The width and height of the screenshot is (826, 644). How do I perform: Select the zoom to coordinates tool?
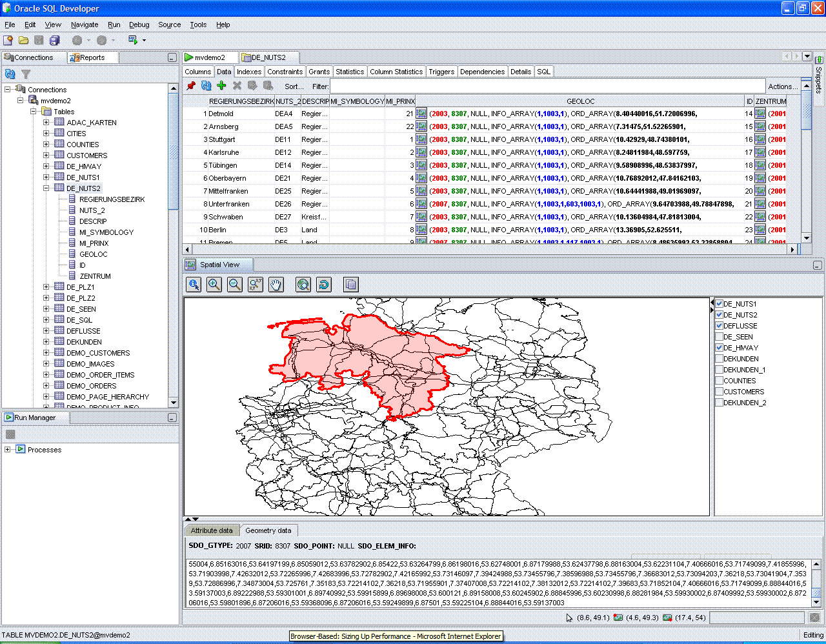tap(256, 285)
